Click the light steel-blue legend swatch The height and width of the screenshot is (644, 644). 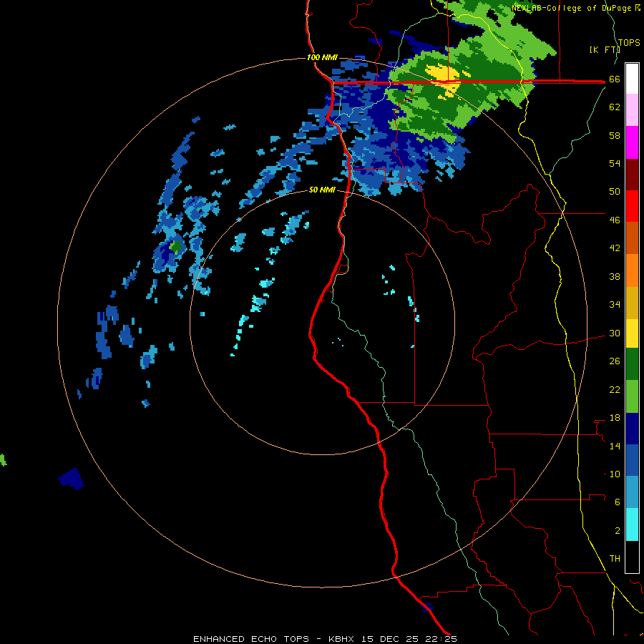coord(632,492)
